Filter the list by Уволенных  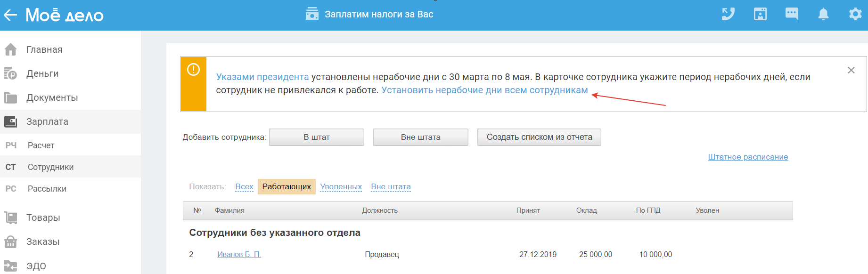tap(341, 186)
